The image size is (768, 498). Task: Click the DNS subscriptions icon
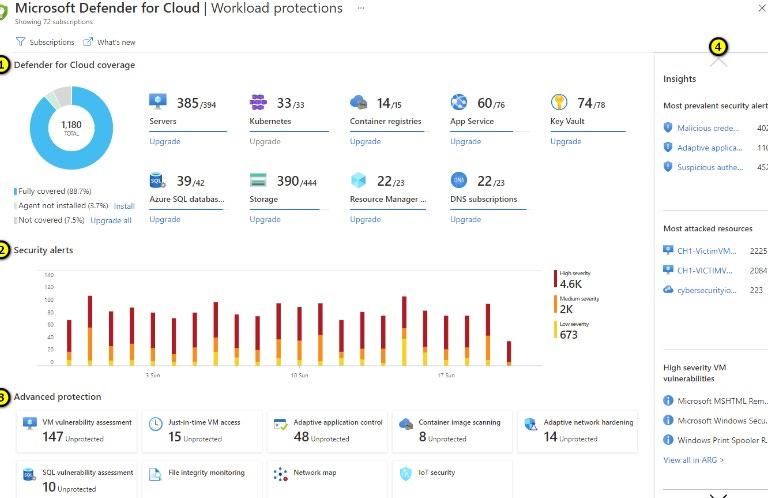point(459,180)
